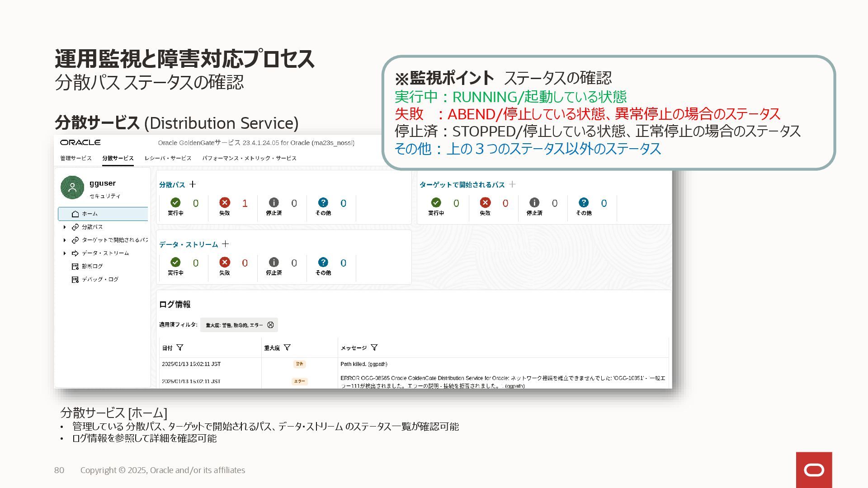Expand the 分散パス tree node

pos(65,227)
